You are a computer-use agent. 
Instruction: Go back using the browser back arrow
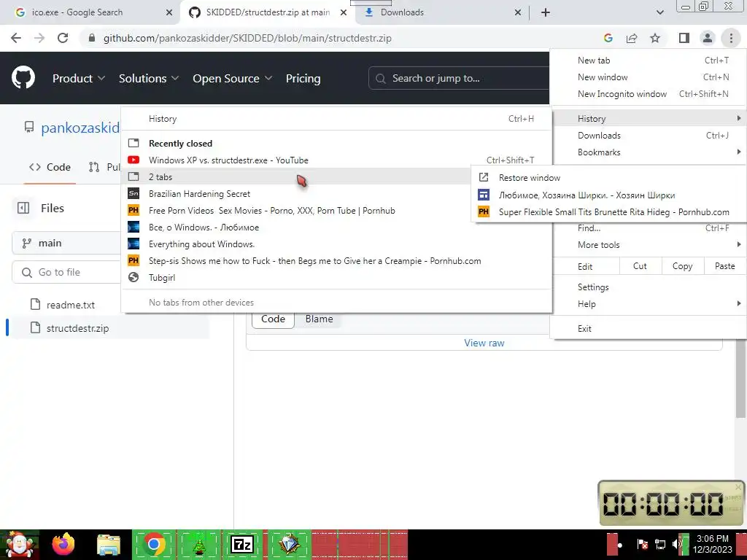coord(16,38)
